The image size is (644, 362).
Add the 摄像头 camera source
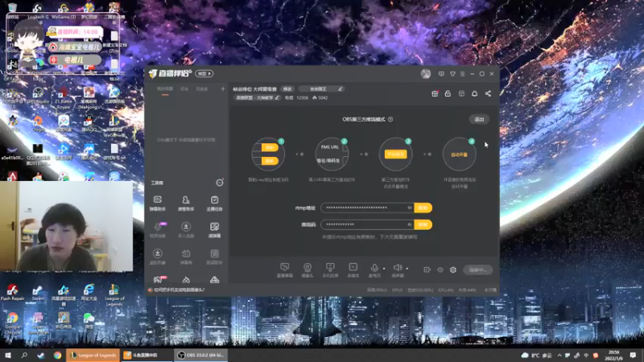click(x=308, y=270)
